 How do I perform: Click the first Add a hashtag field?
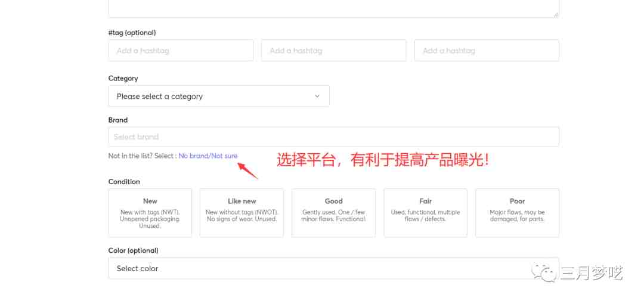pyautogui.click(x=181, y=51)
